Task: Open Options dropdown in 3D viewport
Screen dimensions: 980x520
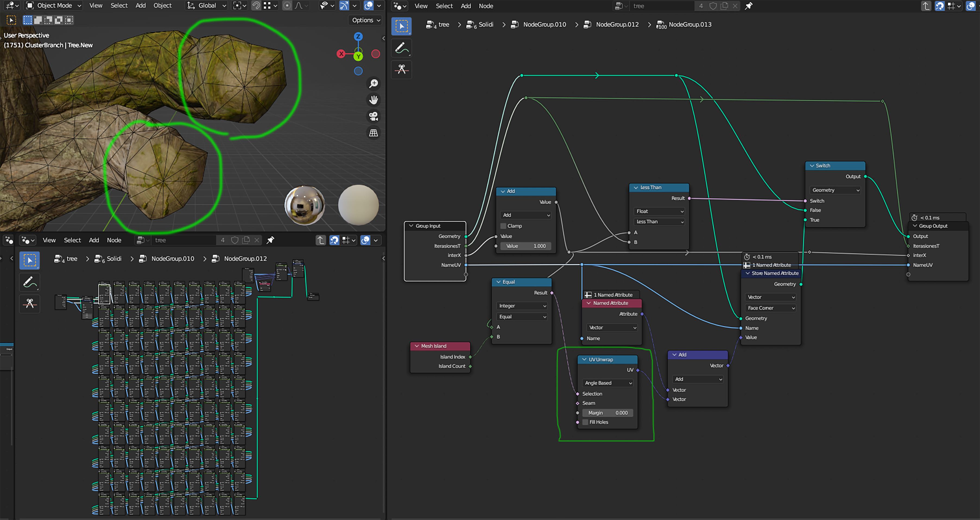Action: pyautogui.click(x=366, y=20)
